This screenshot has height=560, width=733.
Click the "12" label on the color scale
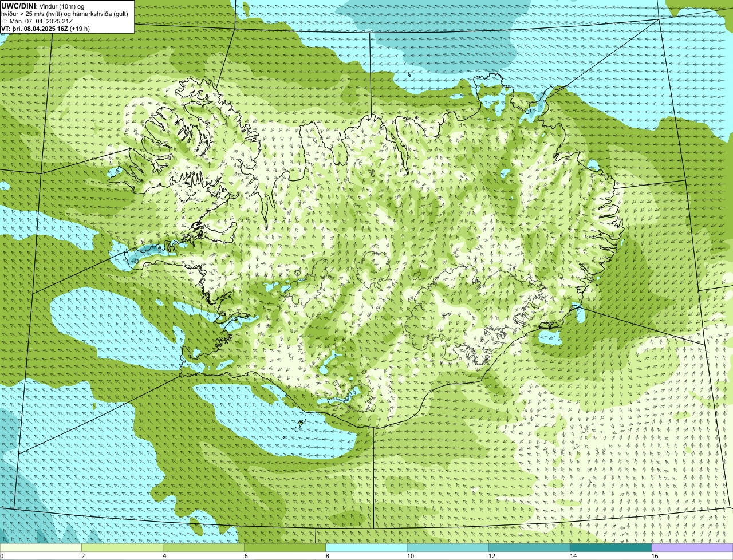(491, 556)
